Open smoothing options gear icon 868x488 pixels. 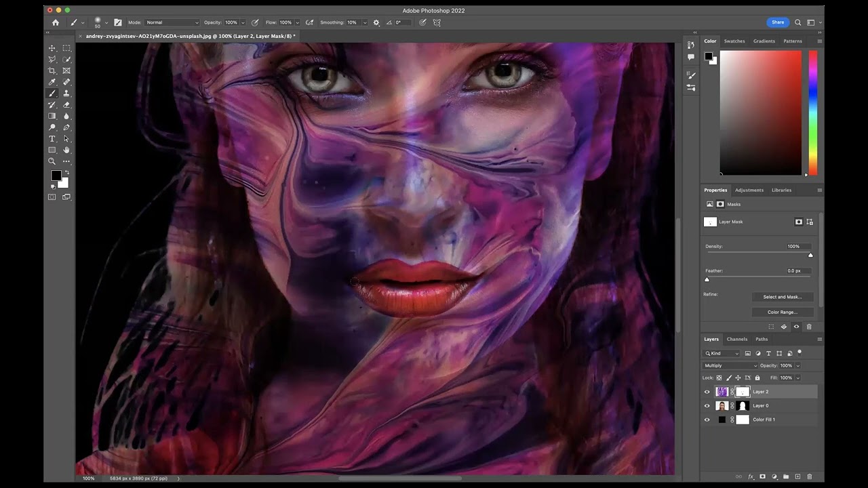click(x=376, y=22)
